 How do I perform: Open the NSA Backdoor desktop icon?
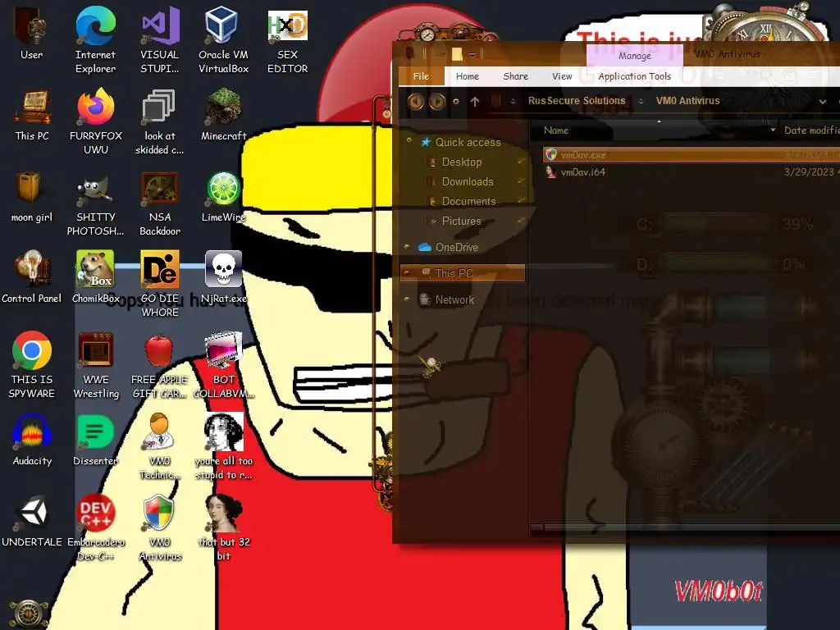(x=160, y=203)
